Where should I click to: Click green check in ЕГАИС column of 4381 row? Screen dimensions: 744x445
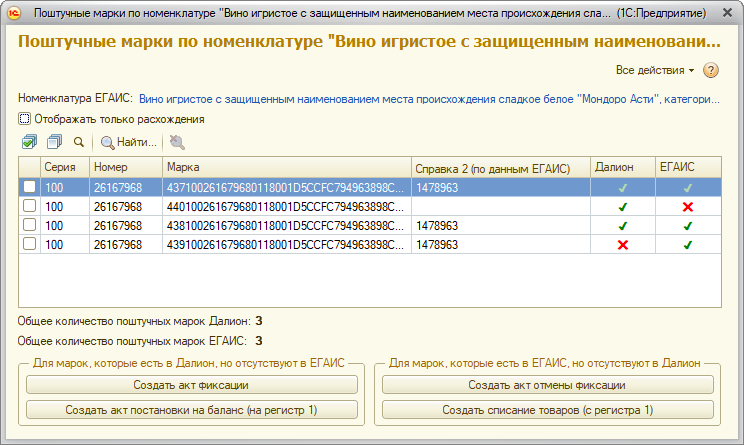pos(688,226)
